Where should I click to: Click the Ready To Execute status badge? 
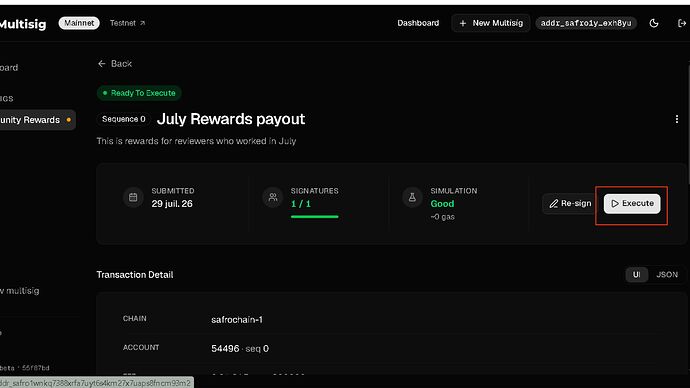coord(139,93)
